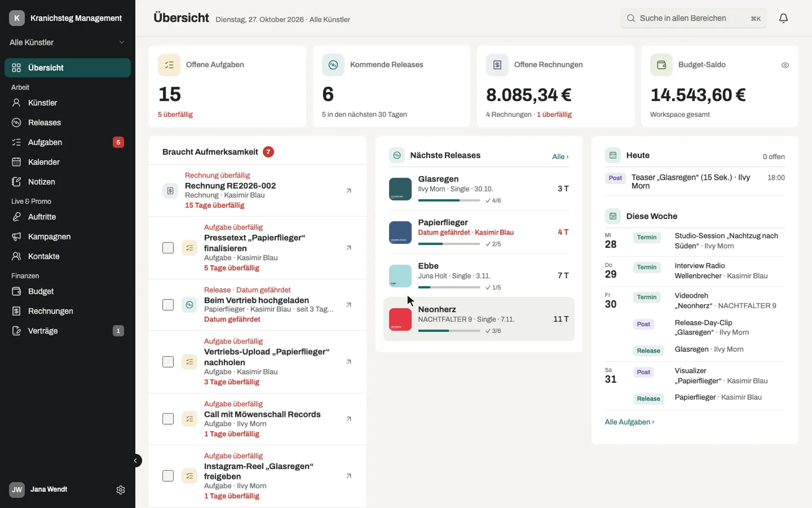This screenshot has height=508, width=812.
Task: Open arrow icon for Beim Vertrieb hochgeladen
Action: [348, 305]
